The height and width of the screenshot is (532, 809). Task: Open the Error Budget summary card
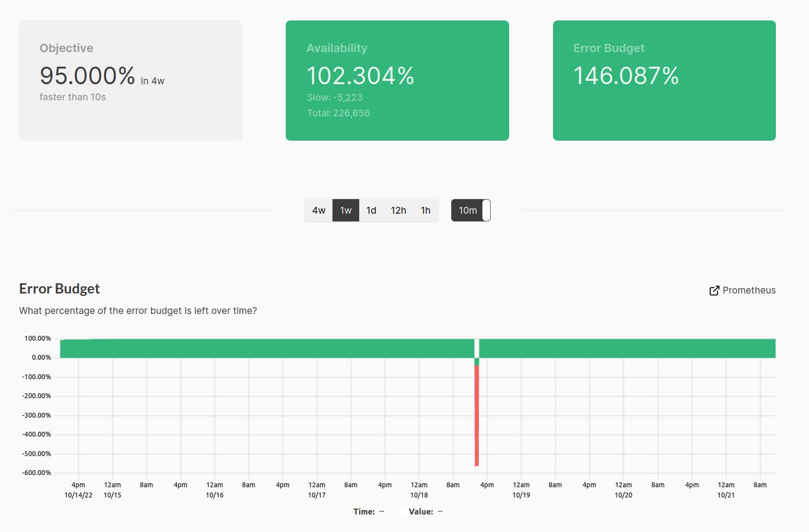(664, 80)
